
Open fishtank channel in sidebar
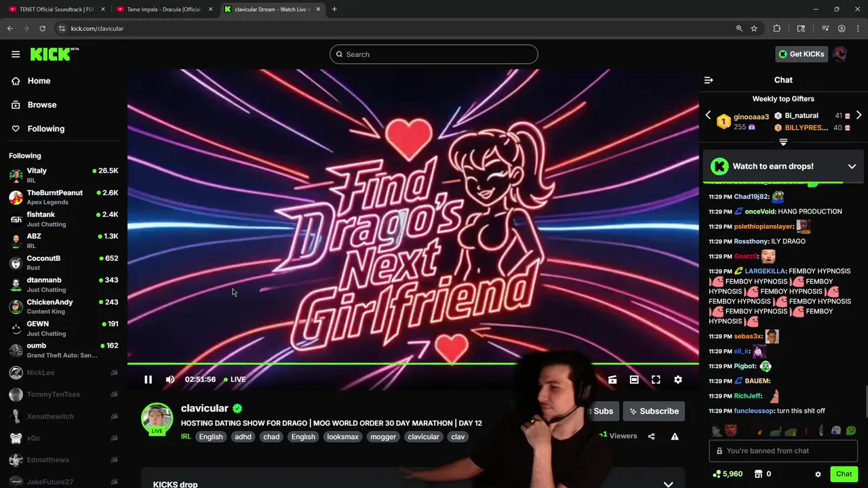click(63, 219)
